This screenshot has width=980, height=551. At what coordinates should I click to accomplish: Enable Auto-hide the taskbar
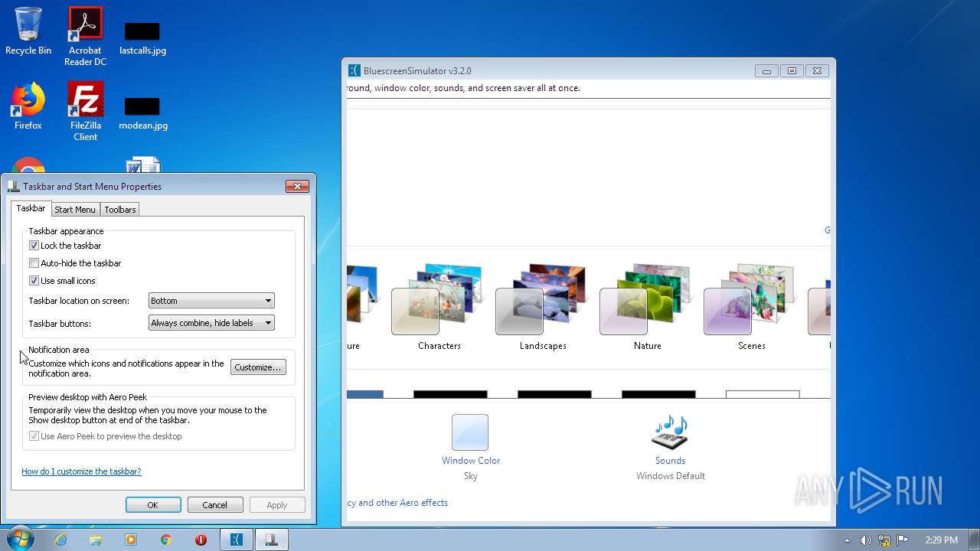click(34, 263)
